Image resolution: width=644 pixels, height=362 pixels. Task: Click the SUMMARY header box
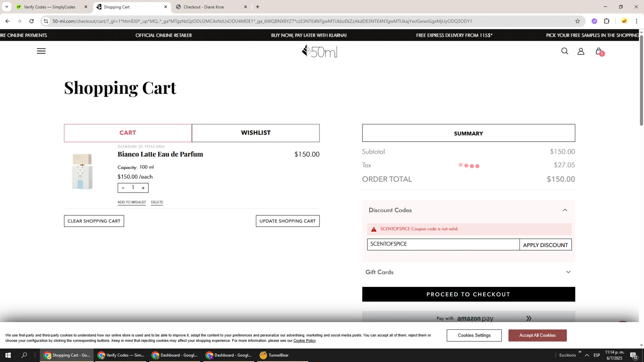468,133
